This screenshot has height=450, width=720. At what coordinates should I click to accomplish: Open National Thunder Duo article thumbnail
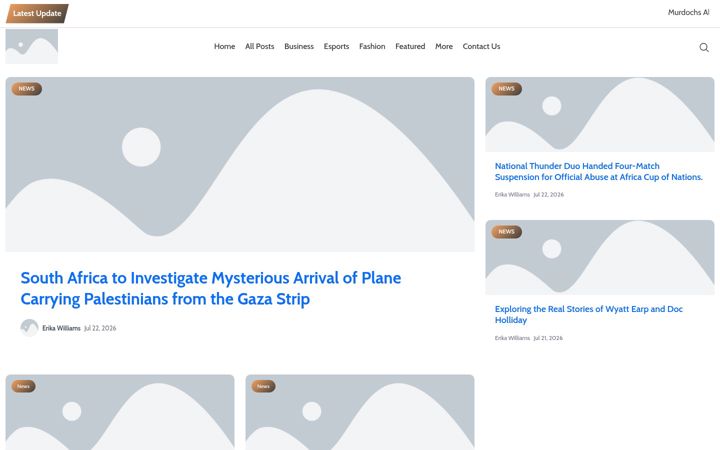coord(600,114)
